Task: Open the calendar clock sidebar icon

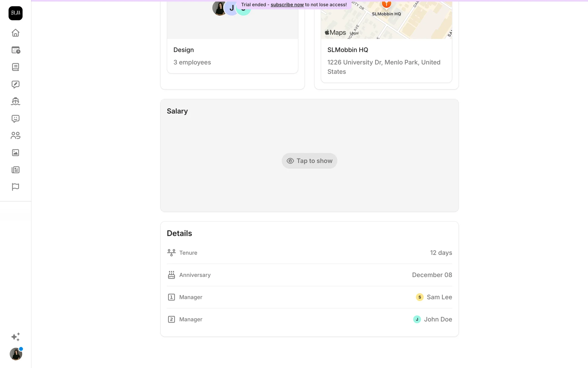Action: click(x=16, y=50)
